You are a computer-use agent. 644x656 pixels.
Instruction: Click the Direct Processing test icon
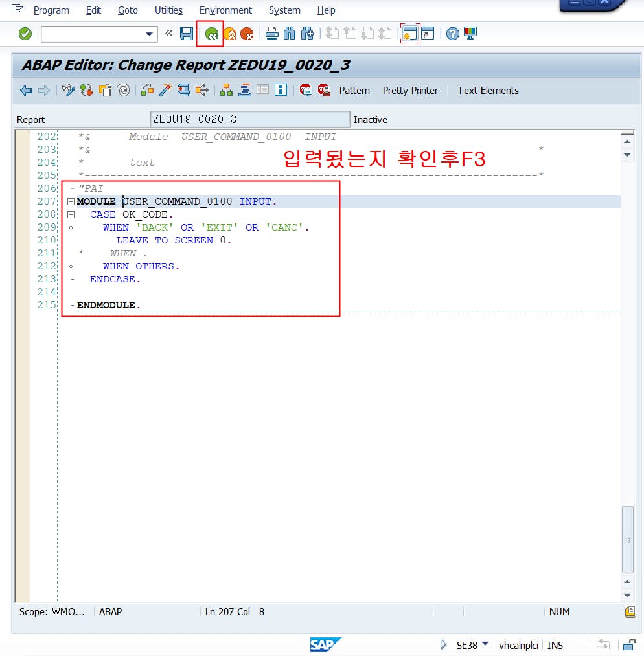click(x=184, y=91)
